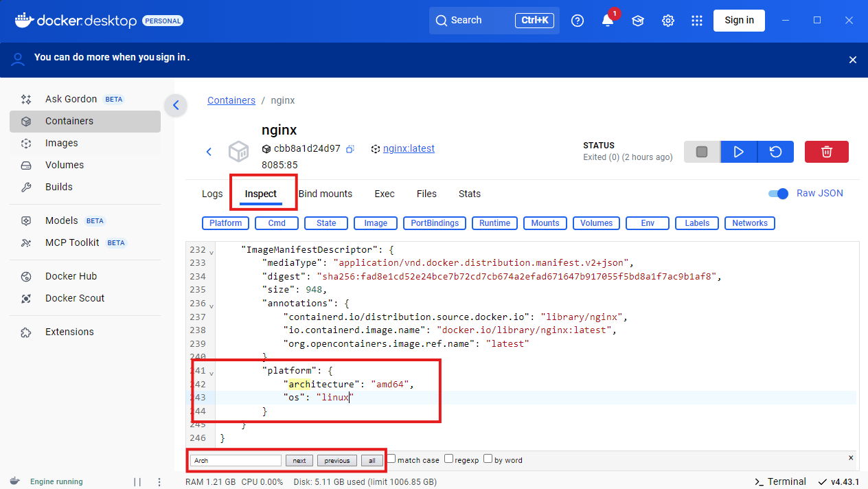Open the Files tab
Viewport: 868px width, 489px height.
click(x=426, y=194)
